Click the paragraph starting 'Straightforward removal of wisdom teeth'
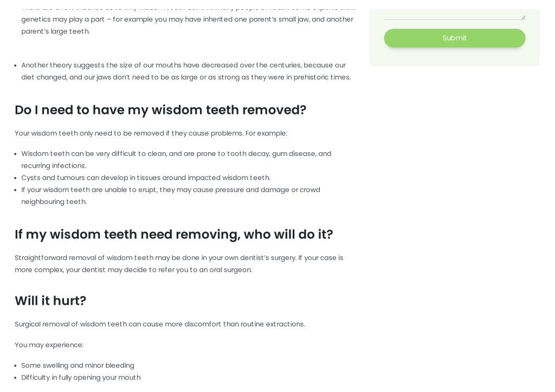The width and height of the screenshot is (555, 392). point(179,264)
